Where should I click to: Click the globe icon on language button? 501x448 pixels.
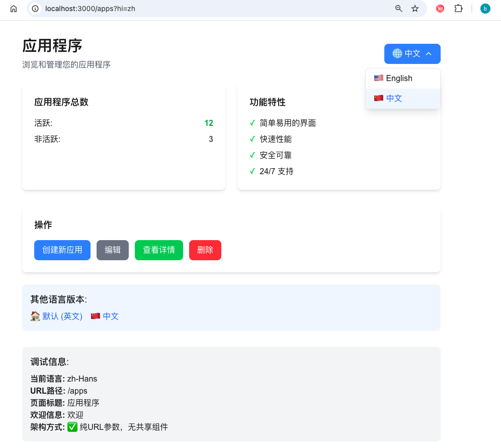tap(397, 53)
